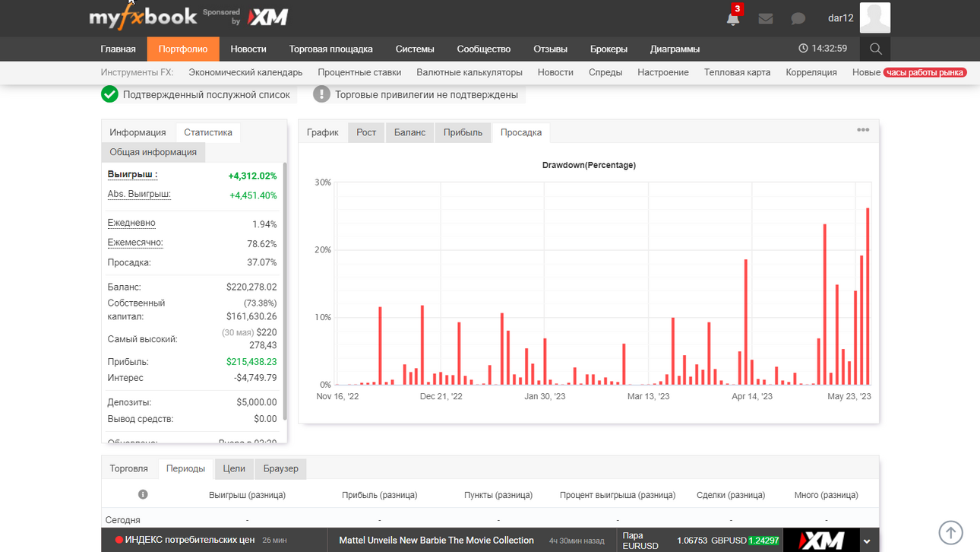The width and height of the screenshot is (980, 552).
Task: Click the myfxbook logo
Action: (x=142, y=16)
